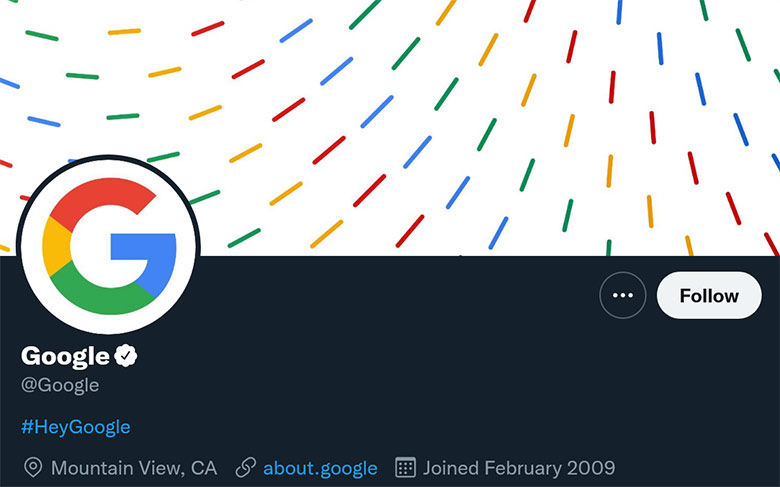Click the yellow segment of the G logo
This screenshot has width=780, height=487.
coord(56,246)
